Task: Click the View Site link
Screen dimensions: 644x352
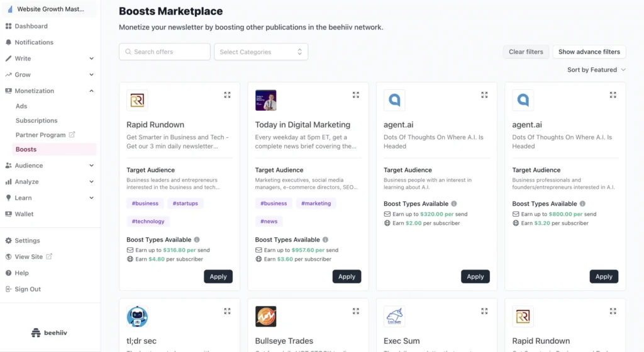Action: [x=29, y=256]
